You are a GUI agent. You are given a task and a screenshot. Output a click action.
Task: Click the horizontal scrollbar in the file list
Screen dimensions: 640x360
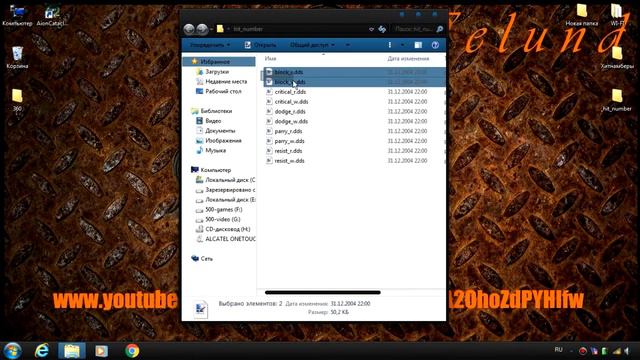pyautogui.click(x=322, y=292)
